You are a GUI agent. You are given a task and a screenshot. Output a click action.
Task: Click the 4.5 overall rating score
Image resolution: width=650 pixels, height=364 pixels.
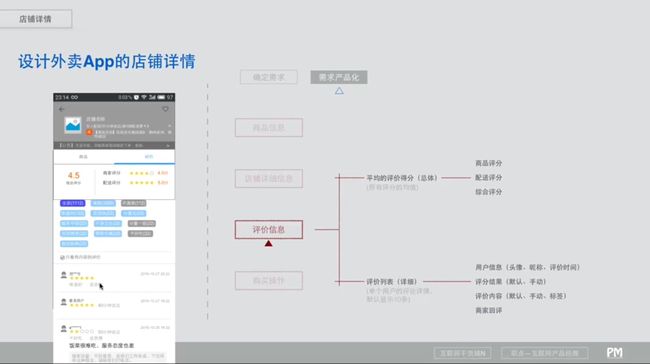point(74,175)
